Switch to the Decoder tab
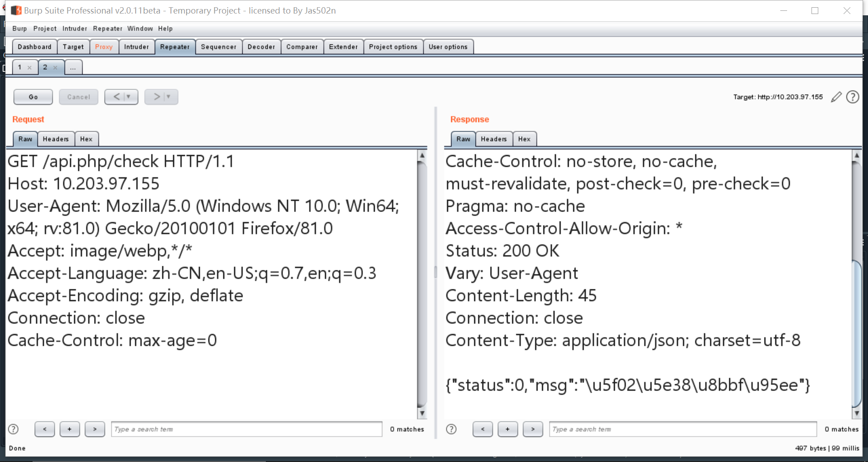Viewport: 868px width, 462px height. pyautogui.click(x=261, y=47)
